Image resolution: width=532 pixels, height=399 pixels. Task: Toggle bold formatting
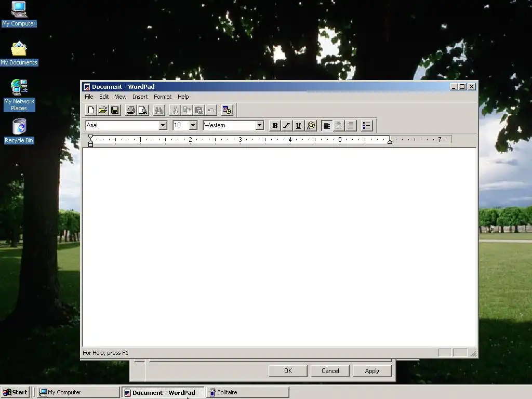(275, 126)
